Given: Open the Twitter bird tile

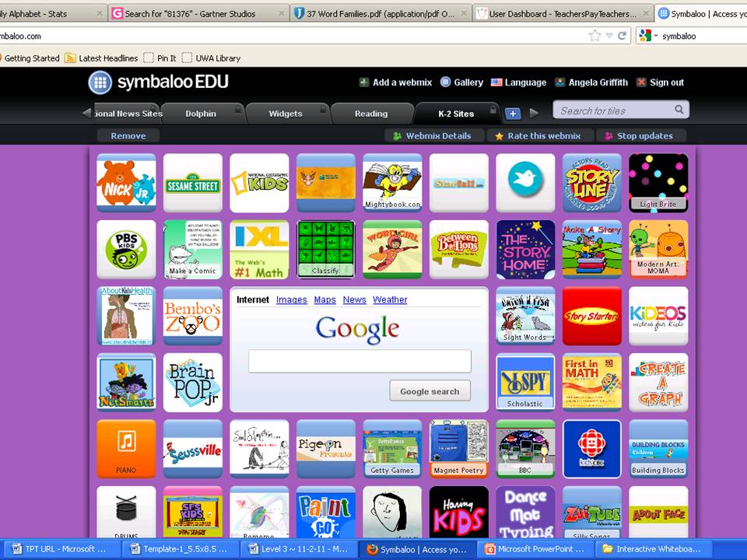Looking at the screenshot, I should coord(525,183).
